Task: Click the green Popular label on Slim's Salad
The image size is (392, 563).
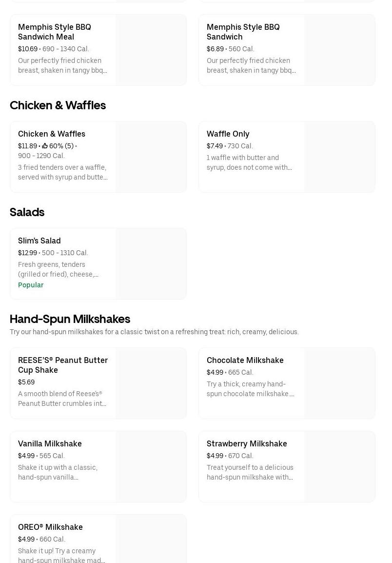Action: point(31,285)
